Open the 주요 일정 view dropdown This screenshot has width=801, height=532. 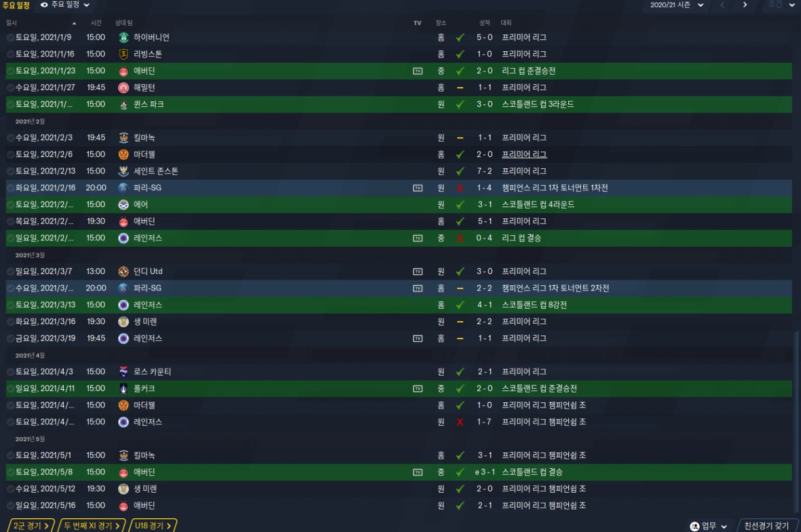pos(65,5)
